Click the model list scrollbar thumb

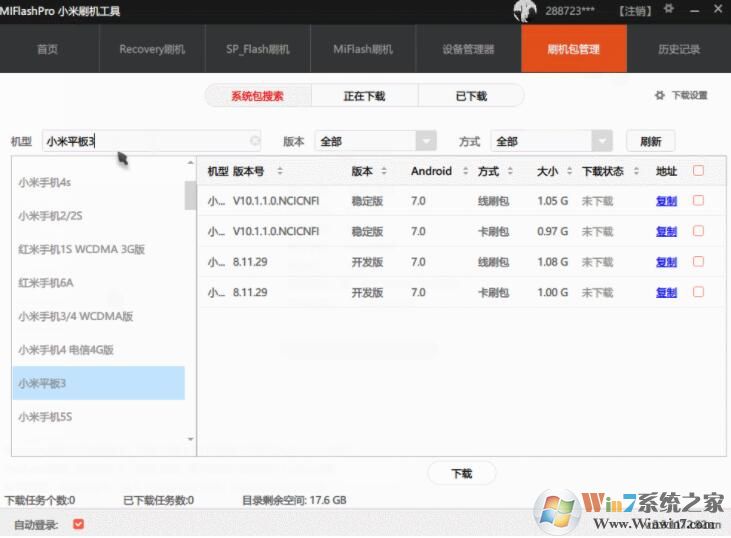point(190,195)
